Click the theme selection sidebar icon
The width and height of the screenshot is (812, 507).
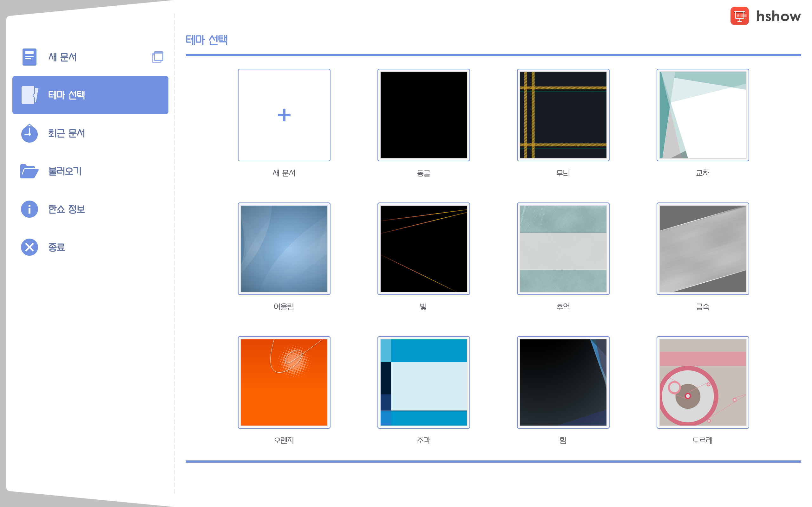[x=29, y=95]
